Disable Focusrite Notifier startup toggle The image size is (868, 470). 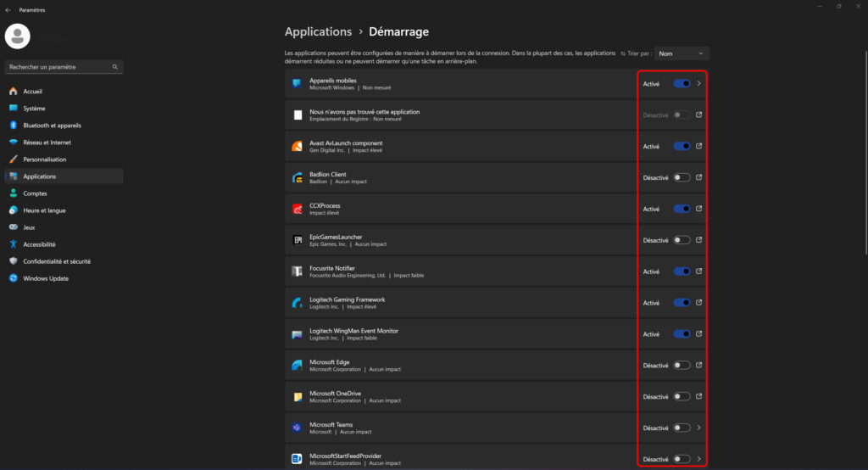[x=682, y=271]
